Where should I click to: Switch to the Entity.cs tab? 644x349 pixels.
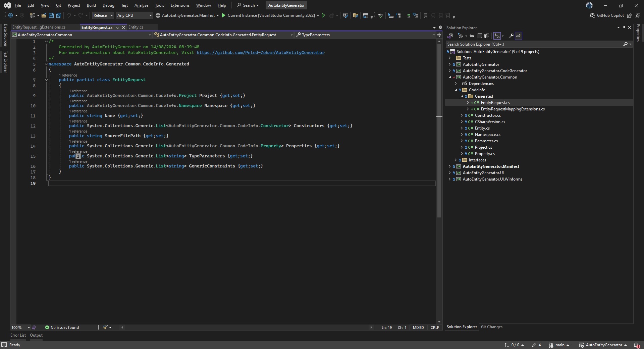[136, 27]
